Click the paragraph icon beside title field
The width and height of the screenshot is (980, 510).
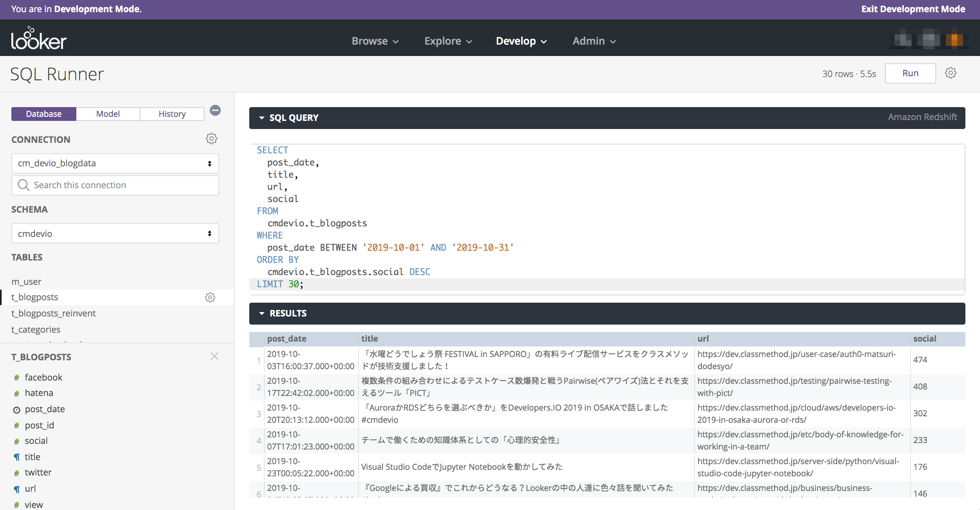(16, 457)
